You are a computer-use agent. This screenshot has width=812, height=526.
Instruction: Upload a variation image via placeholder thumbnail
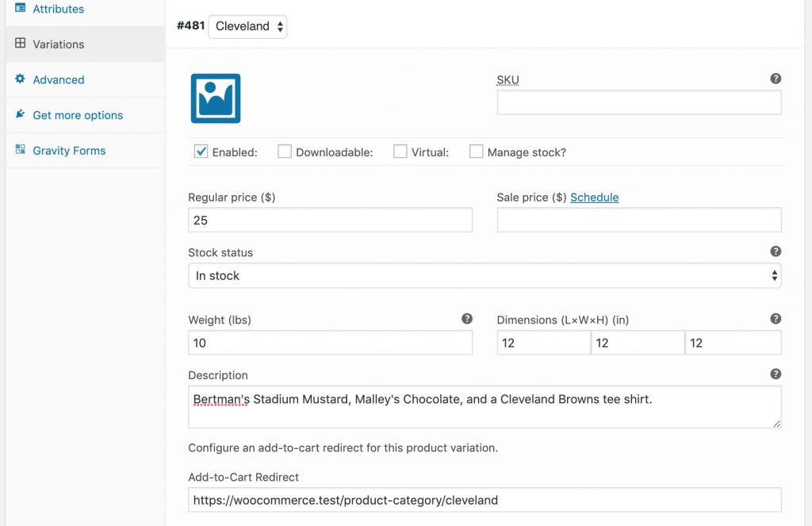(x=216, y=98)
